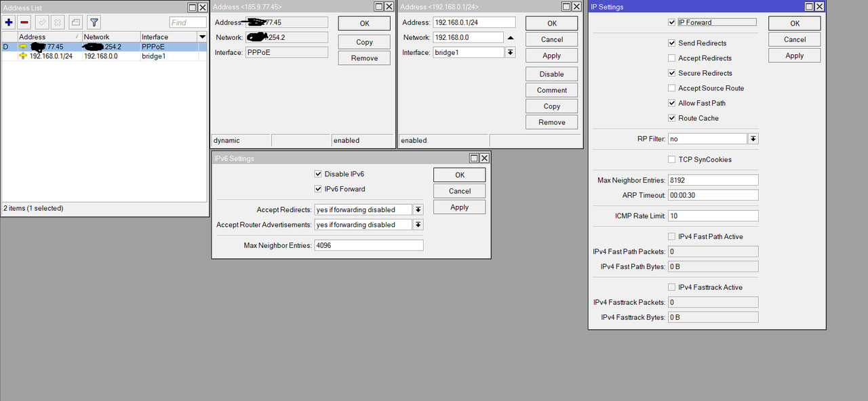Toggle the IP Forward checkbox

click(672, 22)
